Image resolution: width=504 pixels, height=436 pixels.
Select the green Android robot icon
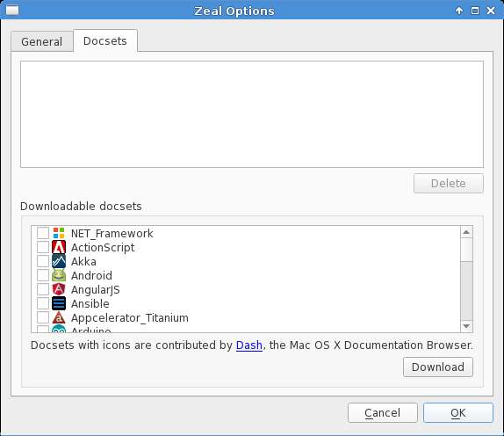coord(59,275)
